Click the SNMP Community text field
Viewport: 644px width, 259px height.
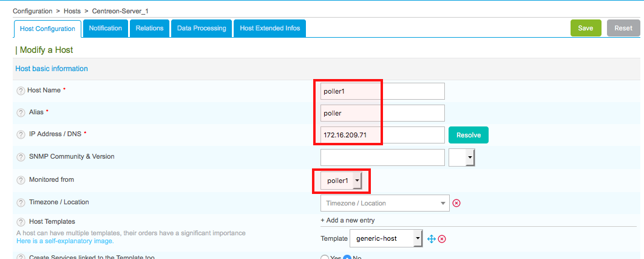tap(382, 157)
